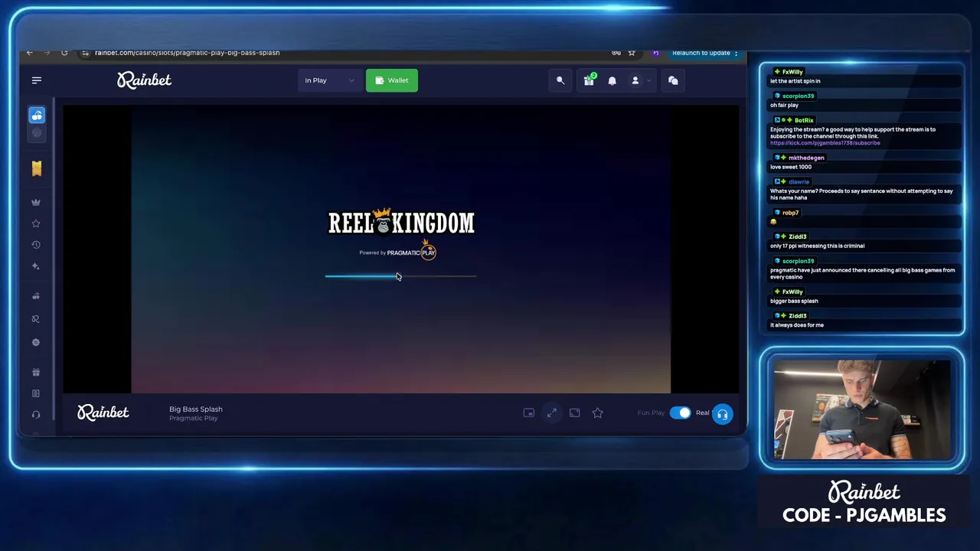Click the expand arrows fullscreen icon

[x=551, y=412]
